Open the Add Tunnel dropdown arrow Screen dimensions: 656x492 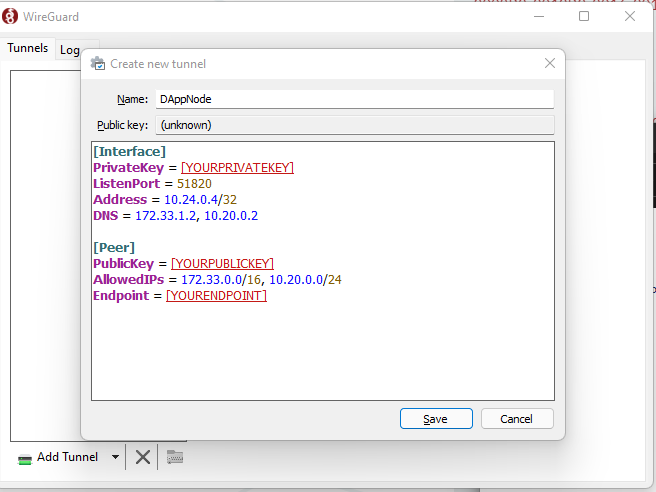click(115, 457)
